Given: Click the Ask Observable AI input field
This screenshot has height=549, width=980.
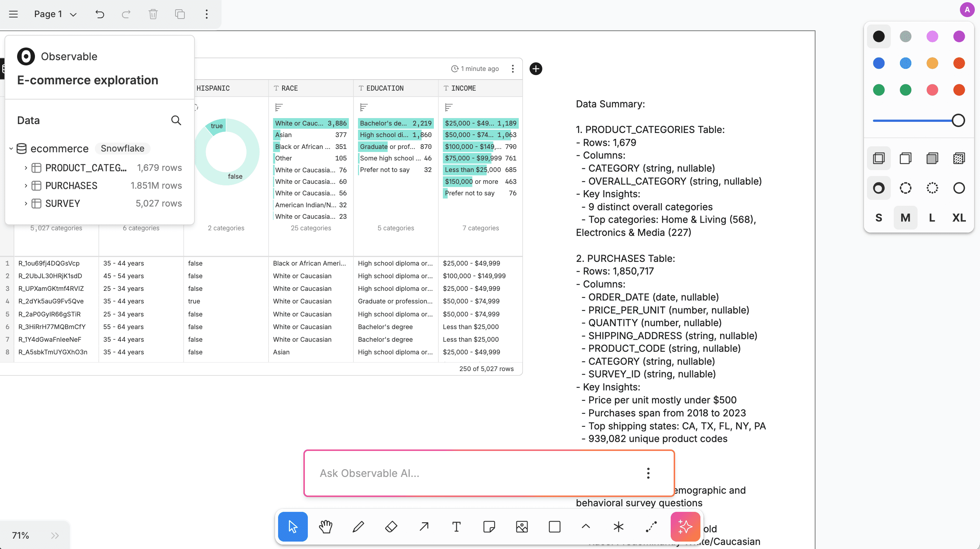Looking at the screenshot, I should click(457, 473).
